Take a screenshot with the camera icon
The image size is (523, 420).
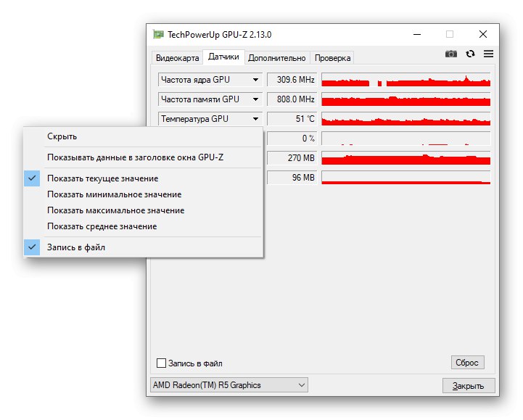[x=451, y=54]
